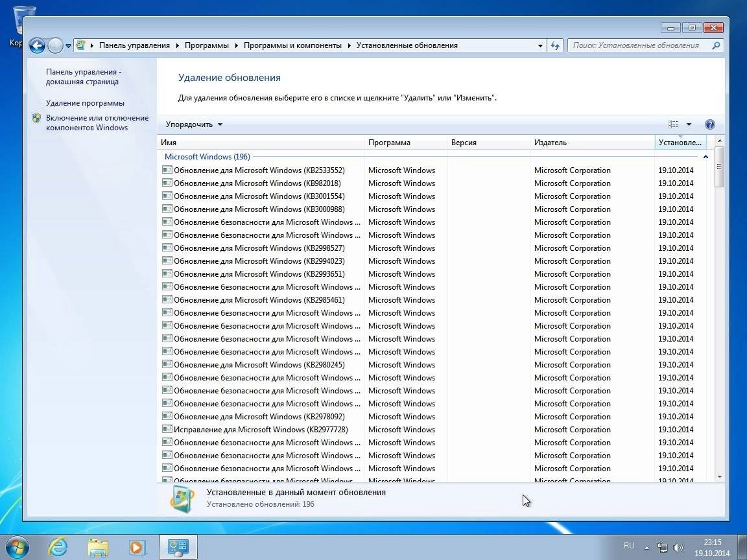Screen dimensions: 747x560
Task: Sort by Программа column header
Action: 405,143
